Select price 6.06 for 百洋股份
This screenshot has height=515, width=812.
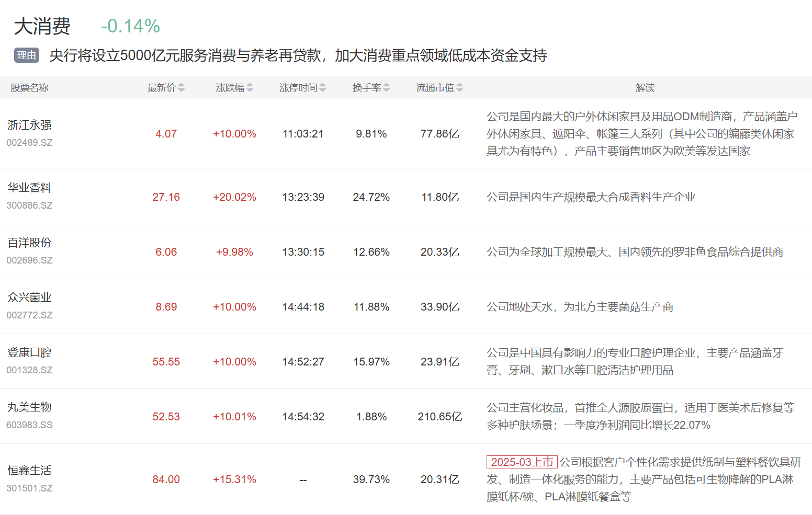(166, 252)
